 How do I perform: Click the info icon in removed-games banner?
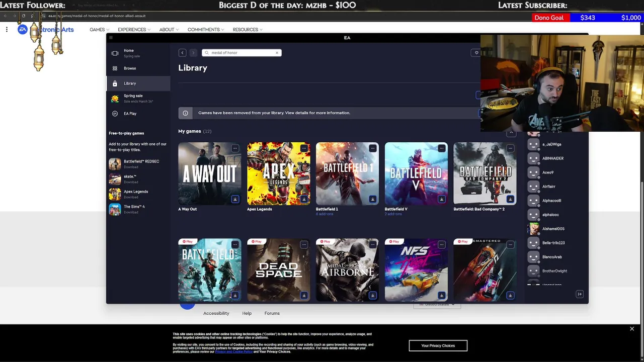click(185, 113)
